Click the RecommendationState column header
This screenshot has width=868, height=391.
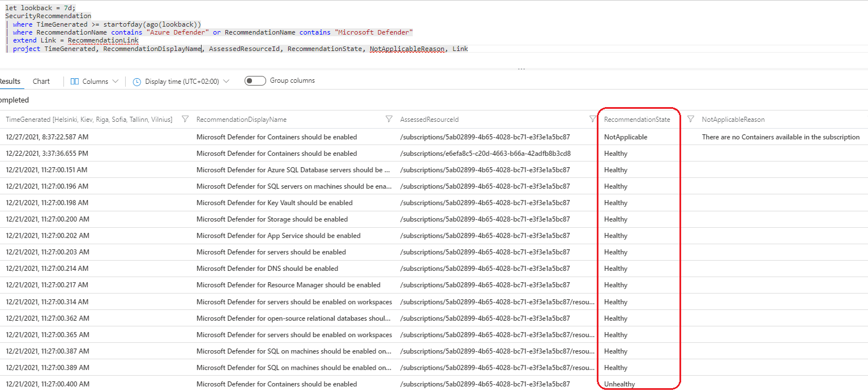tap(636, 120)
